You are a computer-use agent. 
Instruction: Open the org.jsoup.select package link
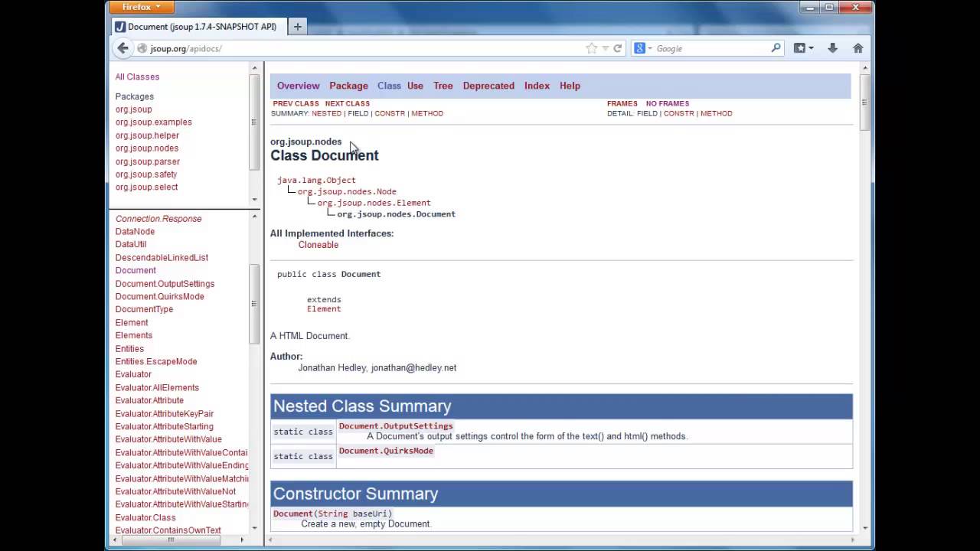pyautogui.click(x=146, y=187)
